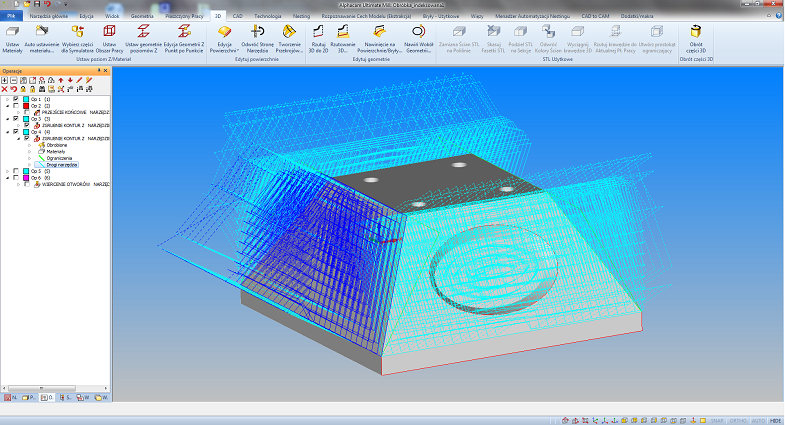Open the Geometria ribbon tab
Image resolution: width=785 pixels, height=425 pixels.
pos(140,17)
